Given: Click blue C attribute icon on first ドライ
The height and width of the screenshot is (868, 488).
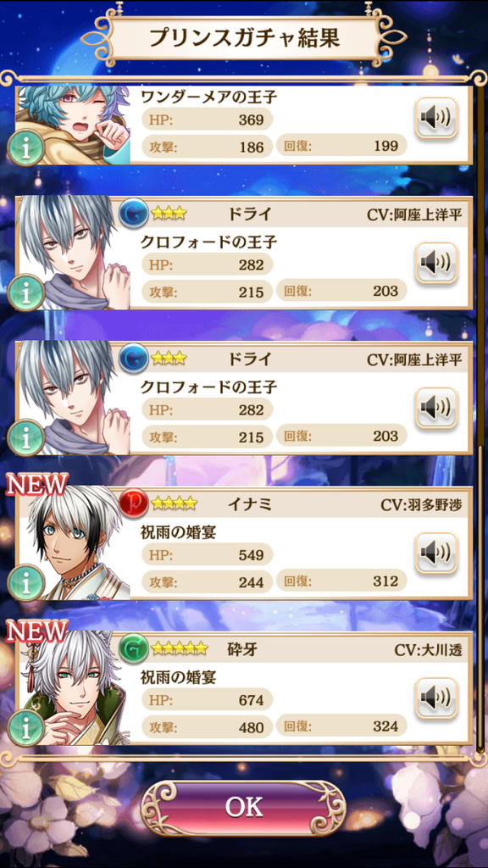Looking at the screenshot, I should click(x=133, y=213).
